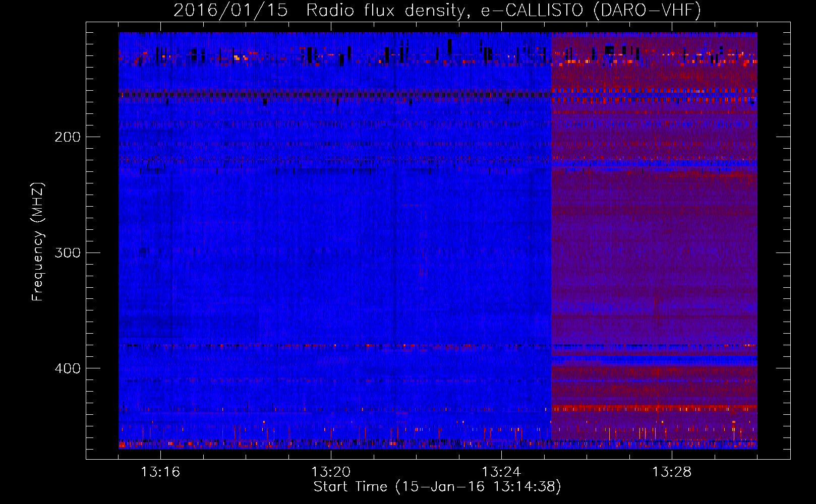The height and width of the screenshot is (504, 816).
Task: Click the "200" frequency tick label
Action: point(68,137)
